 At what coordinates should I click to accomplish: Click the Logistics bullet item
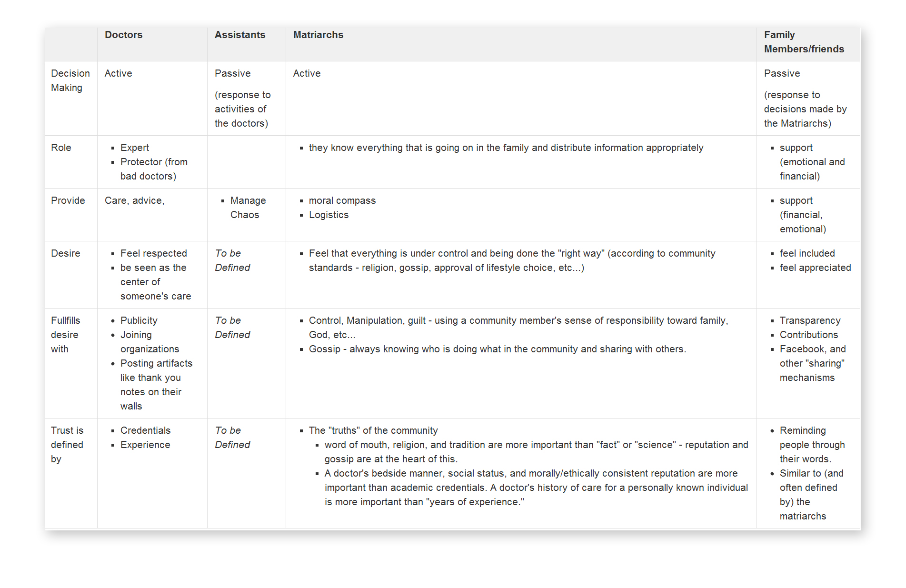coord(329,215)
